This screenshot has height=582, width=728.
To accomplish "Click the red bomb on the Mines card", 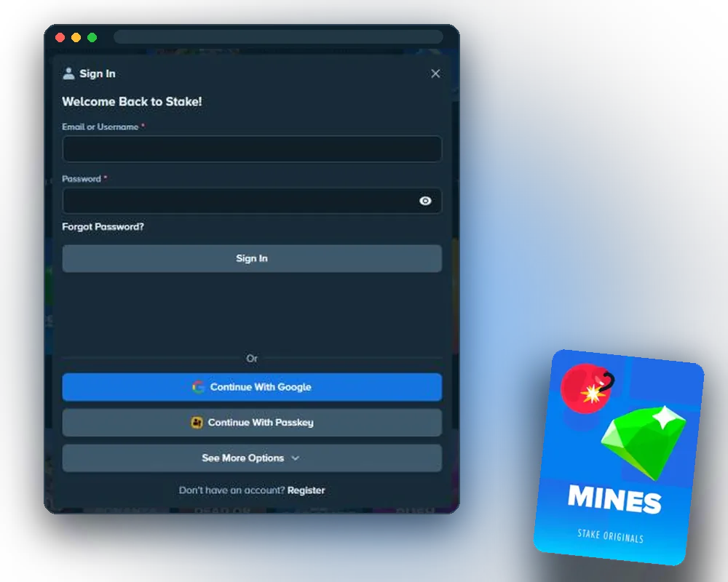I will pos(587,388).
